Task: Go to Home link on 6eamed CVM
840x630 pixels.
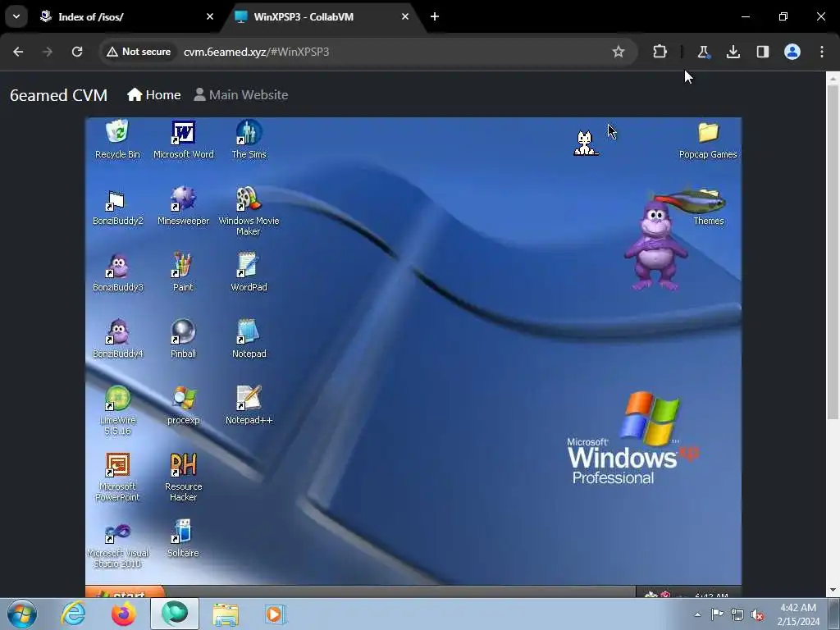Action: click(153, 95)
